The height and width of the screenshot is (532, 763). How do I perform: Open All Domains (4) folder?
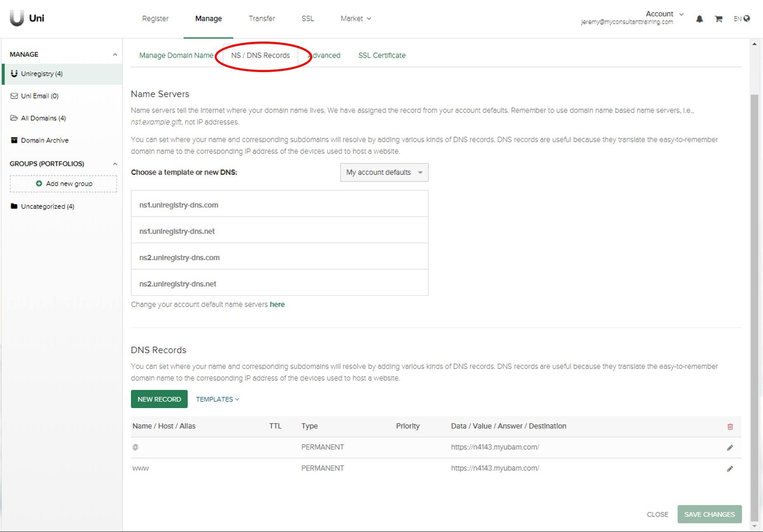pos(38,118)
